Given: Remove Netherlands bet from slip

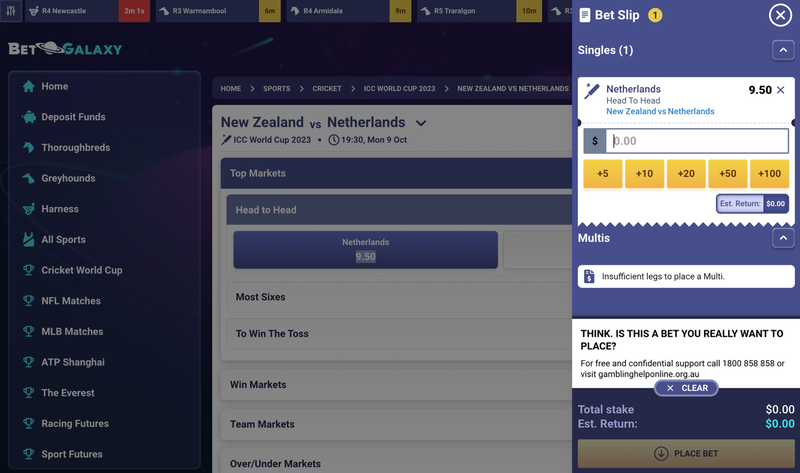Looking at the screenshot, I should pyautogui.click(x=781, y=90).
